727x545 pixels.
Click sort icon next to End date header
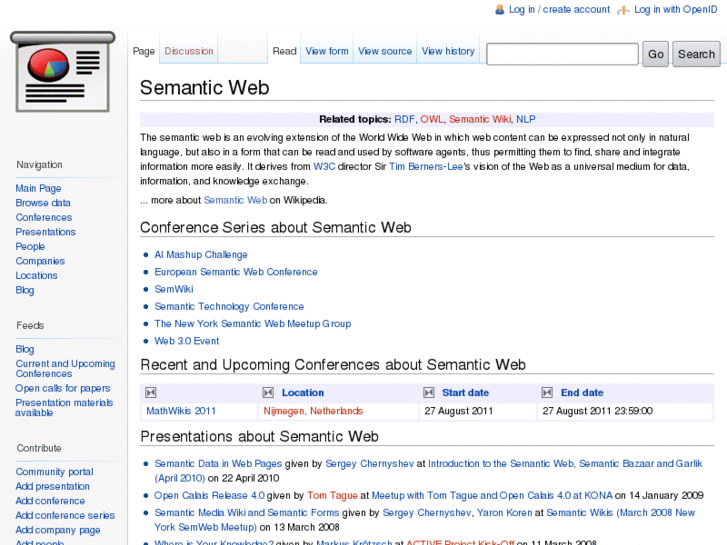[x=547, y=393]
